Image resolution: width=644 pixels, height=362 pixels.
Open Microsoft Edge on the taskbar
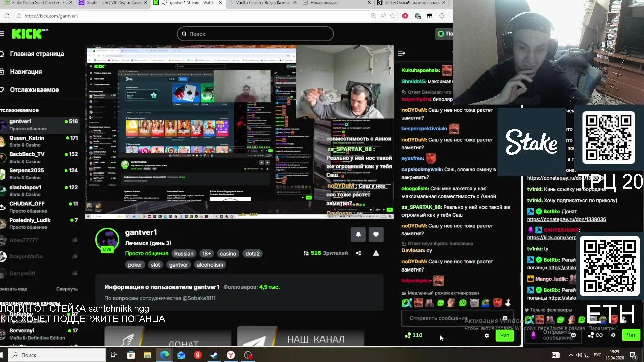coord(164,355)
